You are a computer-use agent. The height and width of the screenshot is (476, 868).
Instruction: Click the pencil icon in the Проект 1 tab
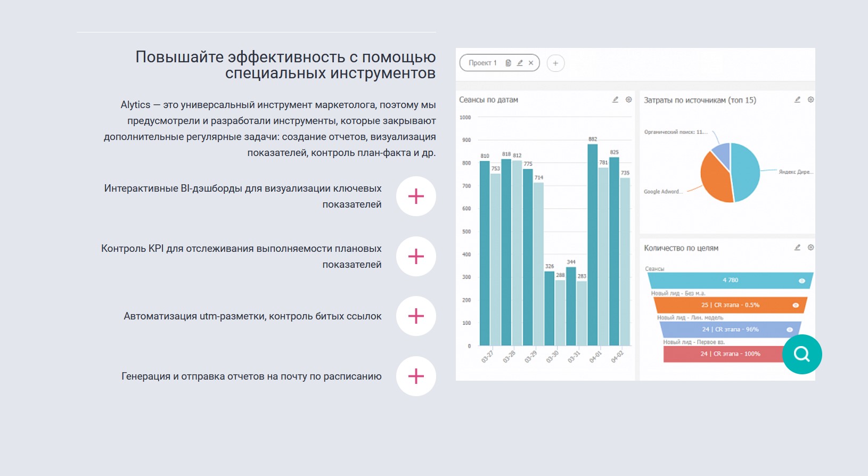(520, 63)
